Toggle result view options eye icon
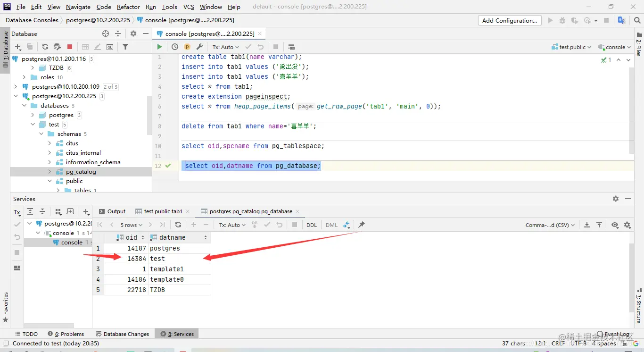Image resolution: width=644 pixels, height=352 pixels. point(615,225)
